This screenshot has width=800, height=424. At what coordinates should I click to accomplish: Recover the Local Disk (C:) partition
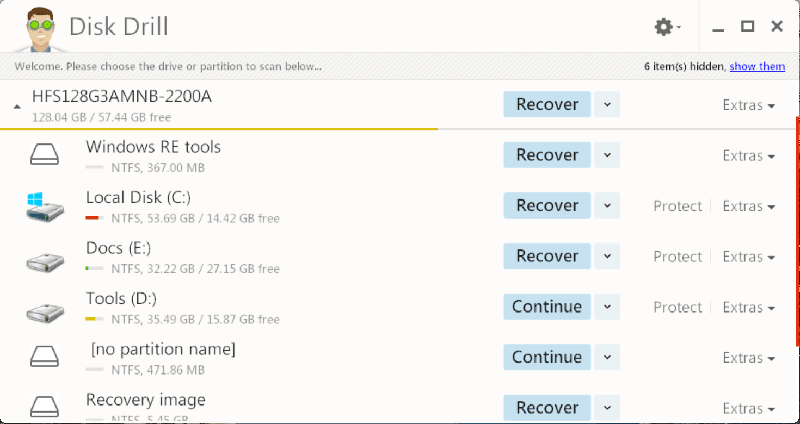[547, 205]
